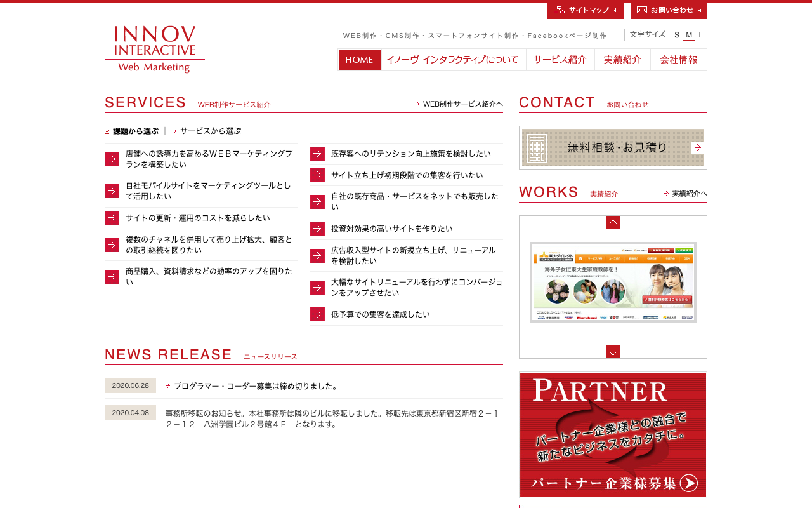Show previous work with up arrow

coord(613,222)
